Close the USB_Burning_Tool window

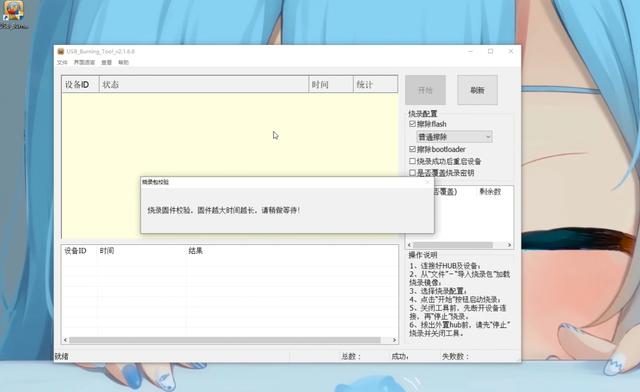pos(511,51)
